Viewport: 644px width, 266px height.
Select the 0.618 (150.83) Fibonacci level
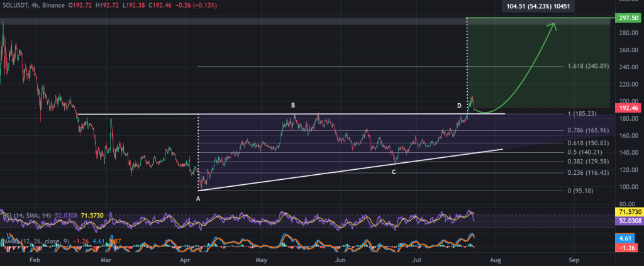click(589, 143)
